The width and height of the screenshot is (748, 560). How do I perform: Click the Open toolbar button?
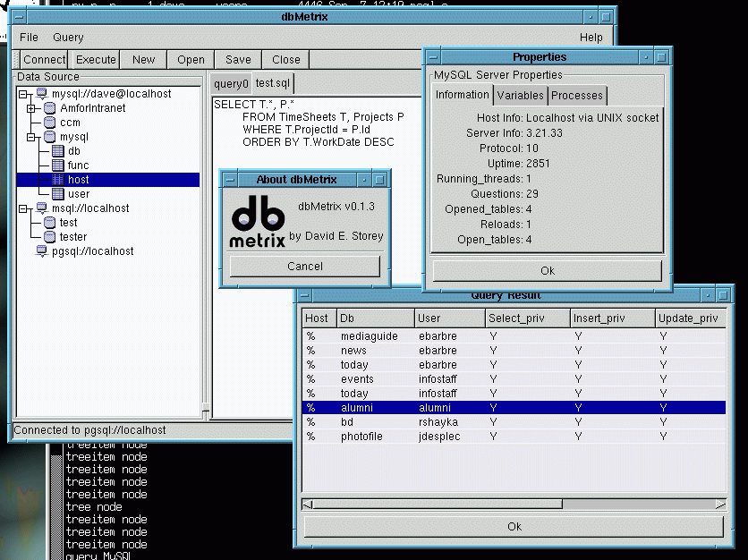tap(191, 60)
